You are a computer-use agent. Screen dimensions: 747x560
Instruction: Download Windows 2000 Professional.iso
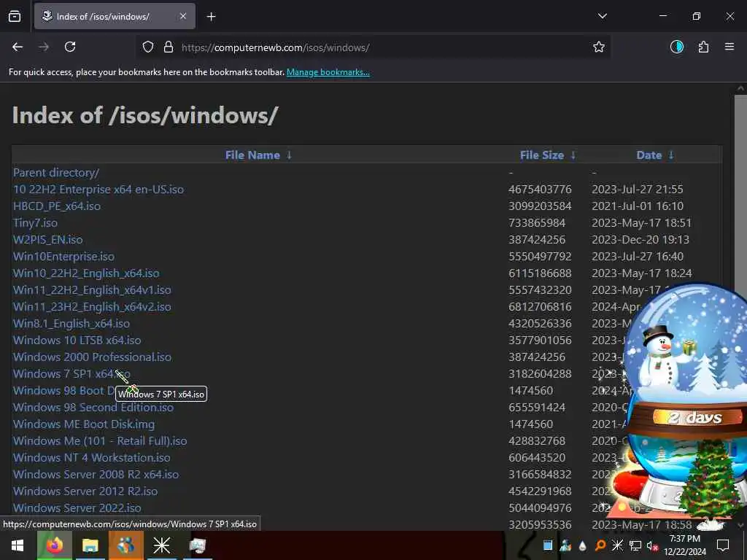click(x=93, y=357)
